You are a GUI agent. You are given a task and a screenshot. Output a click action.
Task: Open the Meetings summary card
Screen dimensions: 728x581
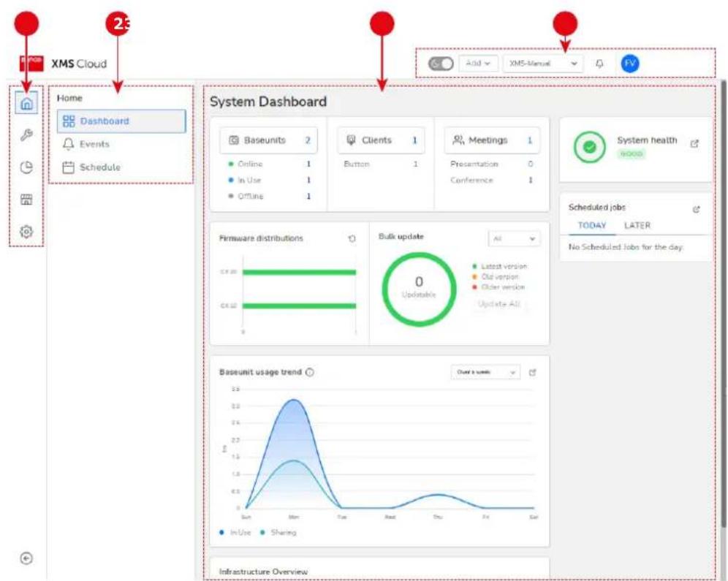492,140
